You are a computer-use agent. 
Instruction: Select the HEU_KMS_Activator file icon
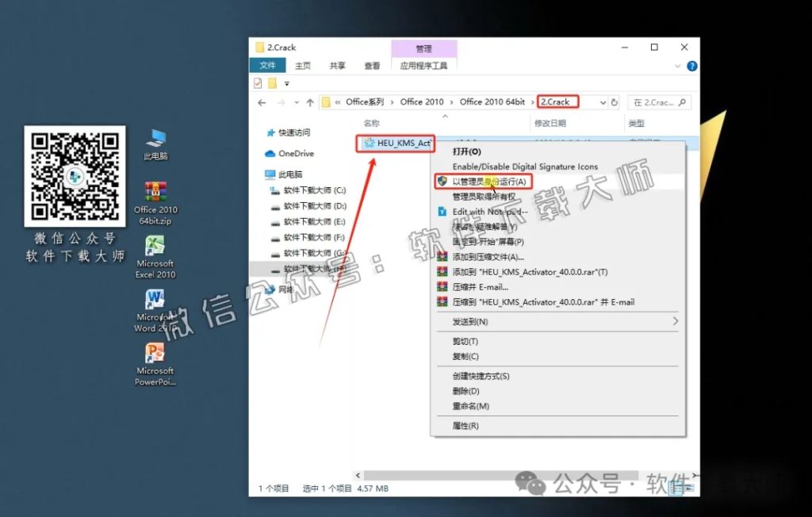pos(394,144)
